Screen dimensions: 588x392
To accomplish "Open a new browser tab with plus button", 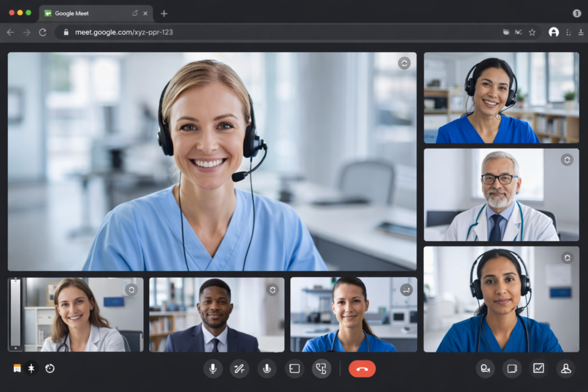I will click(x=164, y=13).
